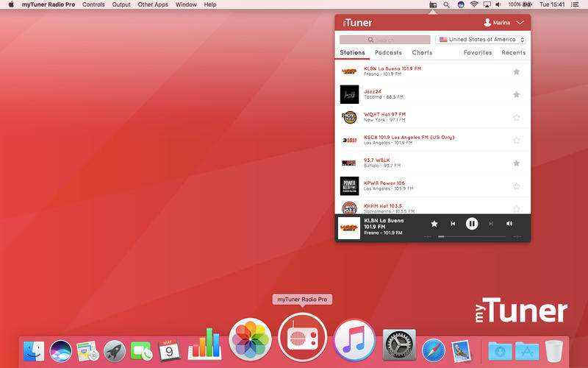Launch Safari from the Dock
Screen dimensions: 588x368
coord(434,351)
